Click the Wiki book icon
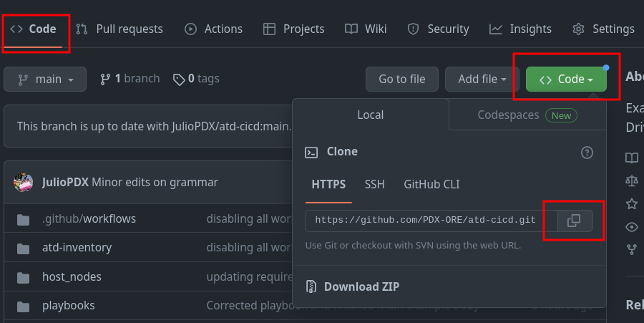The image size is (644, 323). click(351, 29)
